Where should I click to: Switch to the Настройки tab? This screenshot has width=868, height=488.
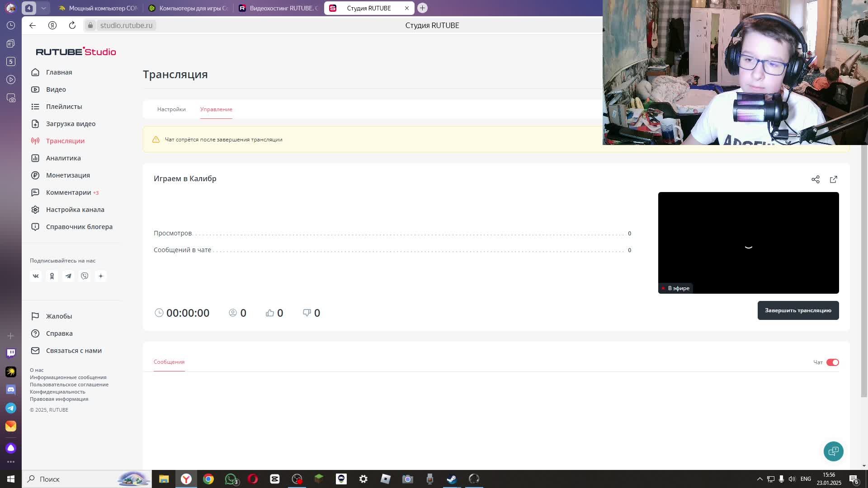click(171, 109)
